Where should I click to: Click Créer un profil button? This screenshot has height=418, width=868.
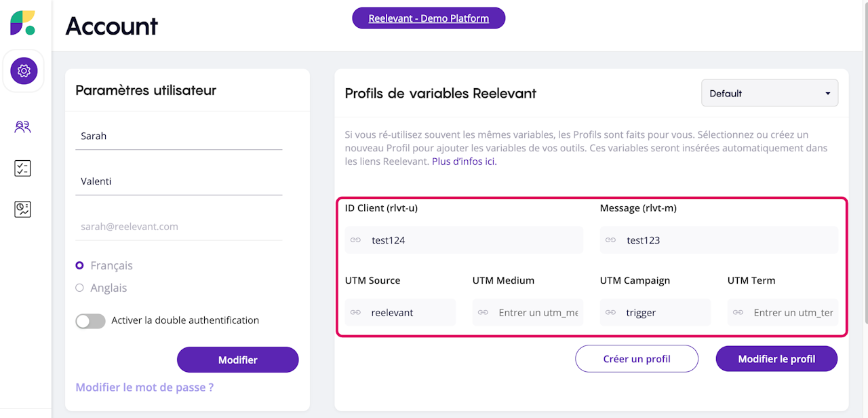point(637,359)
